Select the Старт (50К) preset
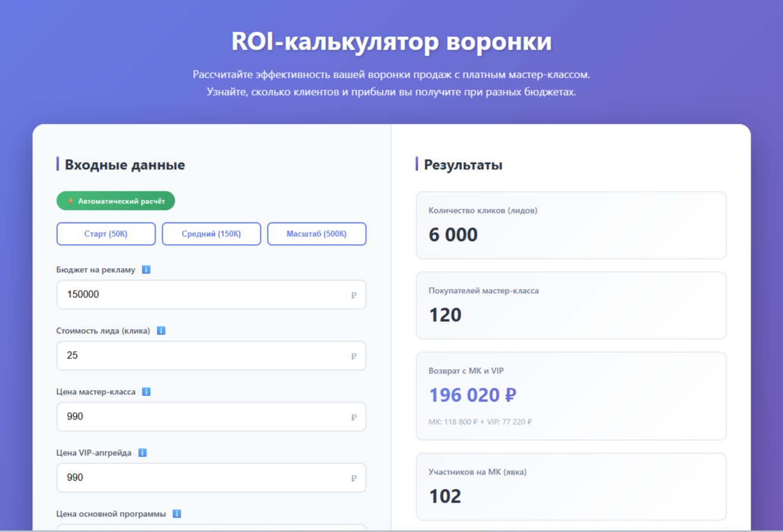 105,233
